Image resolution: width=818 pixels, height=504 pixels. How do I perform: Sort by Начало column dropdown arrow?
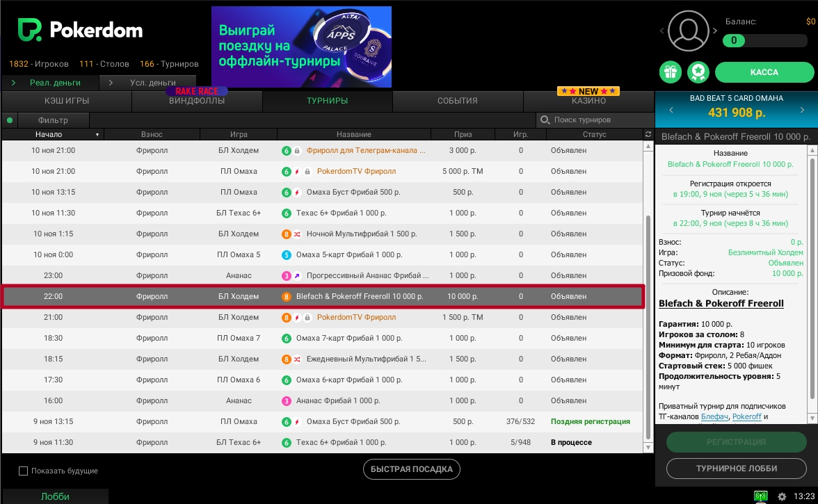pyautogui.click(x=97, y=135)
